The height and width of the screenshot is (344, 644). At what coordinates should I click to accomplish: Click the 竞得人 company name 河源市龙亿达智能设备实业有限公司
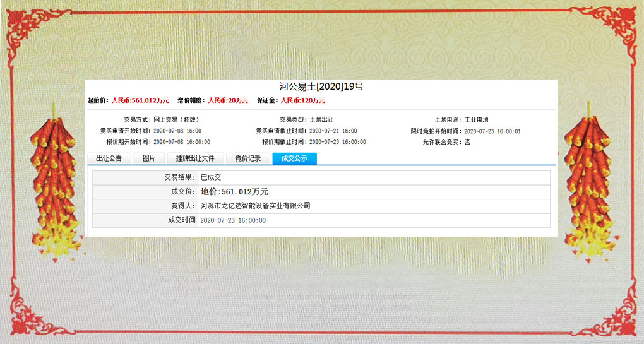[255, 206]
